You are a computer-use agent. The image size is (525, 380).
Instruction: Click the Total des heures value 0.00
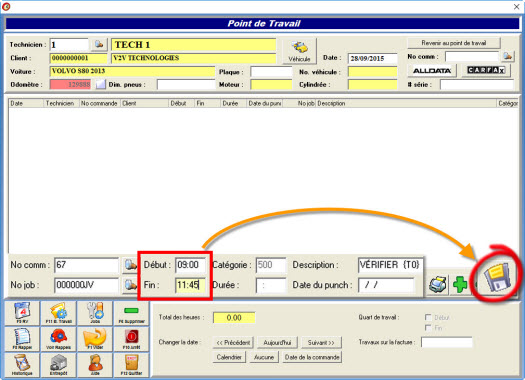coord(234,317)
